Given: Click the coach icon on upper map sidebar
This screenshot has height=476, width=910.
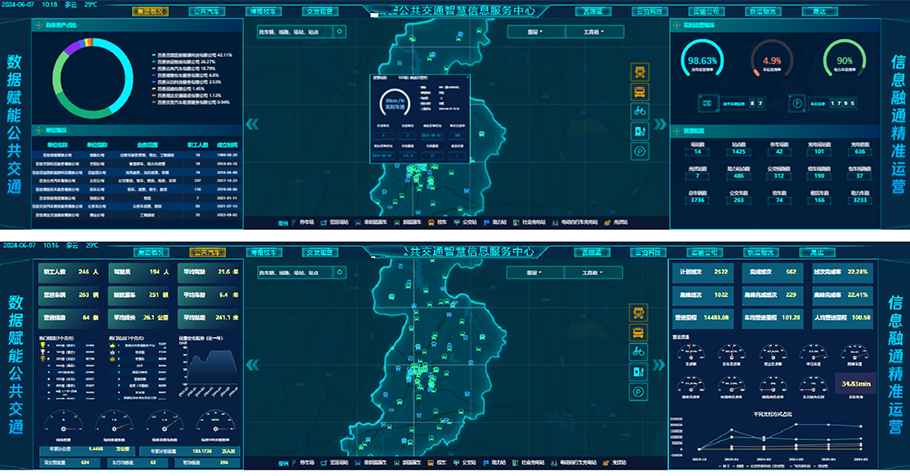Looking at the screenshot, I should click(640, 91).
